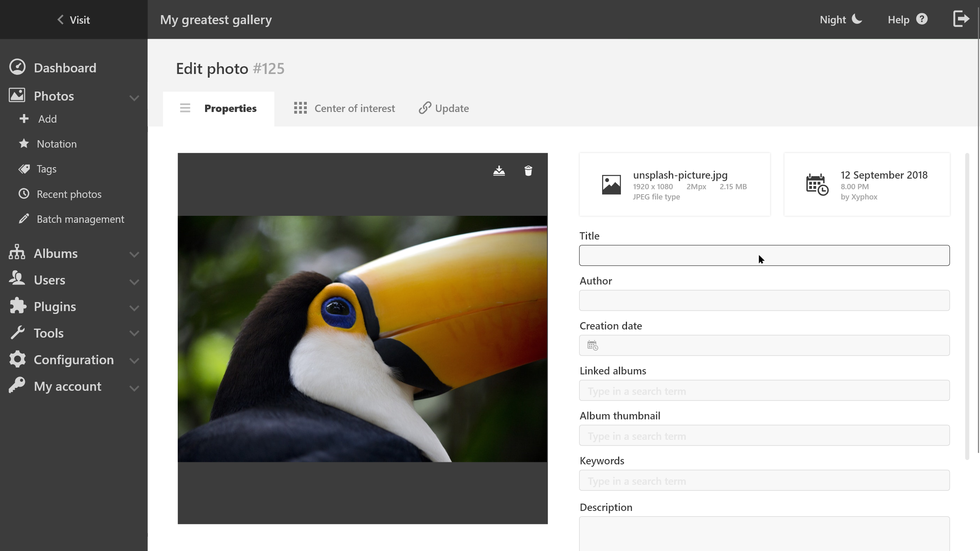The width and height of the screenshot is (980, 551).
Task: Click the Tools wrench icon
Action: point(18,333)
